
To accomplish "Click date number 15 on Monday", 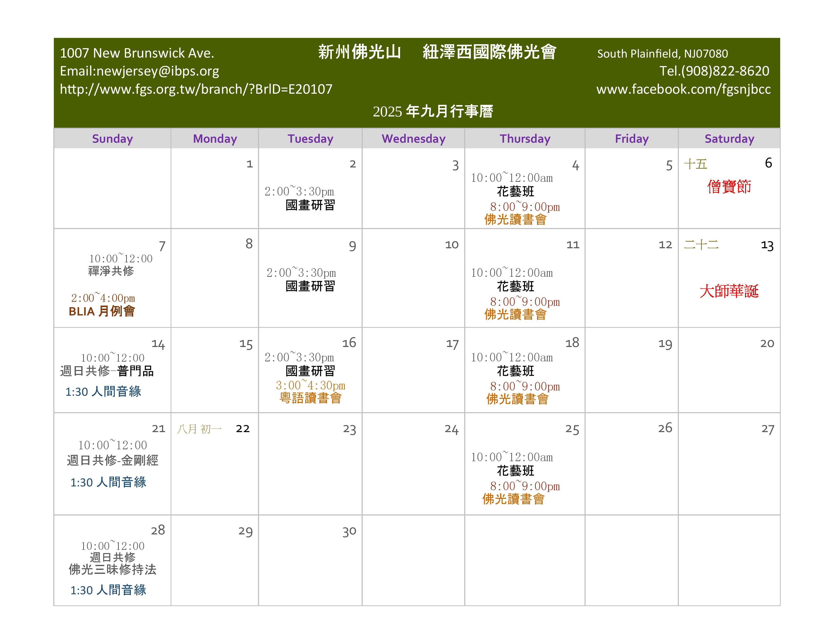I will click(246, 344).
